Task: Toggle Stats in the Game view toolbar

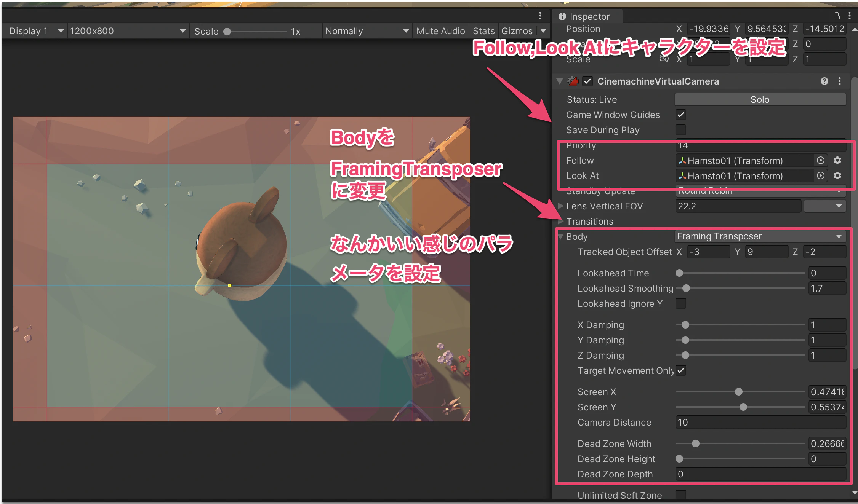Action: [483, 31]
